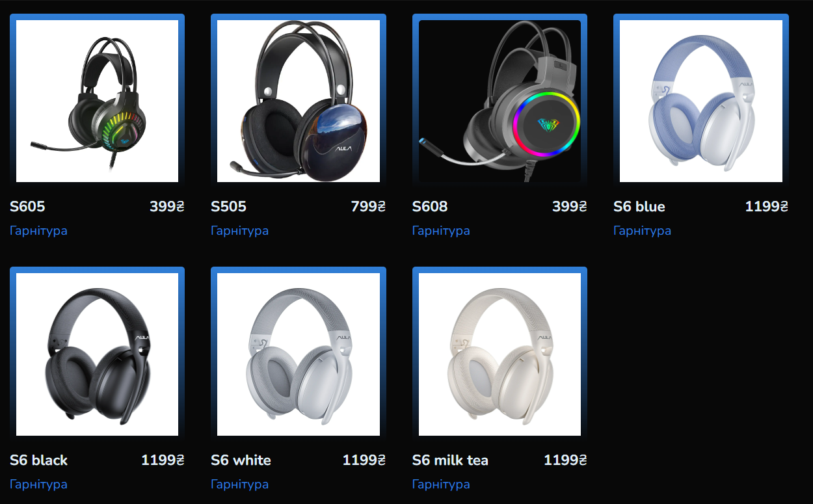Click the S605 product title
813x504 pixels.
27,207
